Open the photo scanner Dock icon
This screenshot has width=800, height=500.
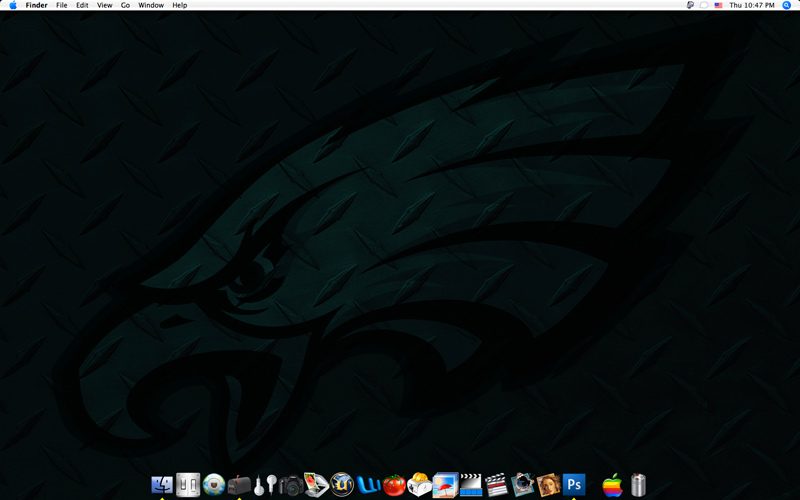316,485
